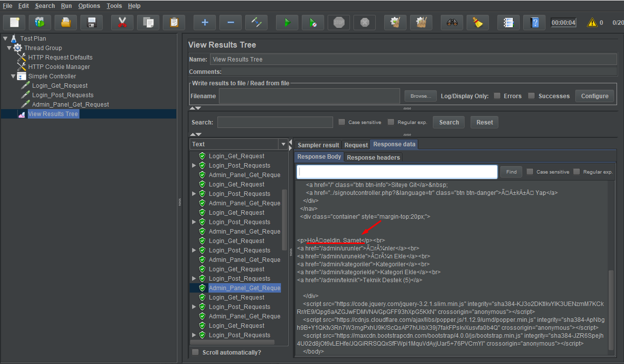
Task: Collapse the Simple Controller node
Action: click(13, 76)
